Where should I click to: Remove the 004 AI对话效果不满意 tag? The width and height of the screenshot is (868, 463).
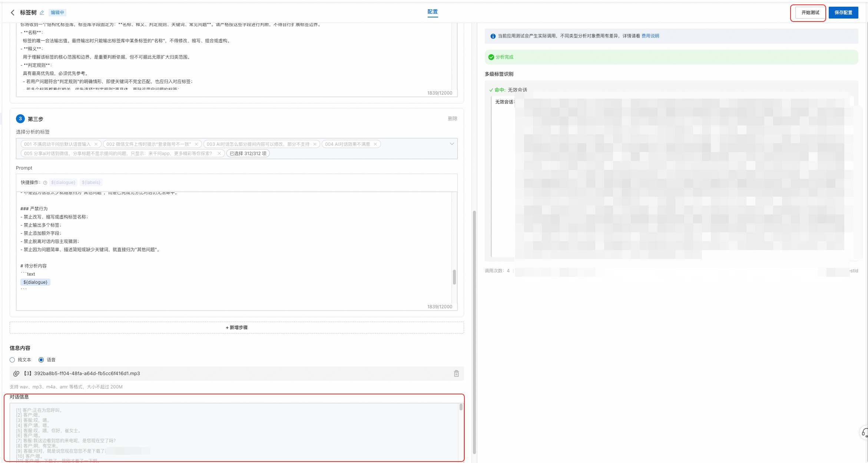click(x=375, y=144)
